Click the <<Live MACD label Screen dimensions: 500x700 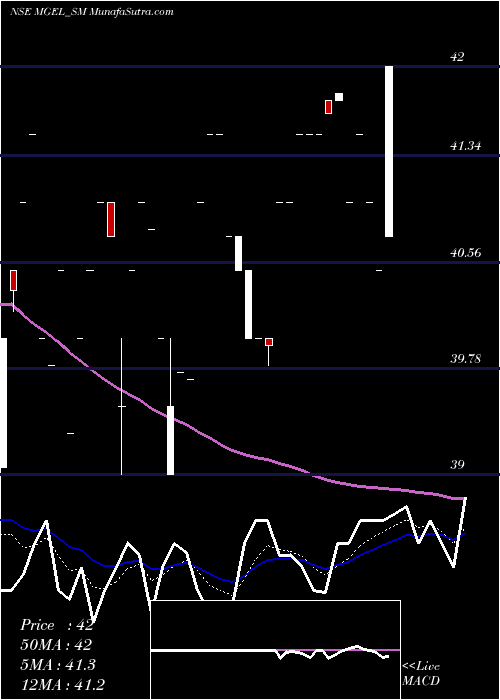point(421,673)
